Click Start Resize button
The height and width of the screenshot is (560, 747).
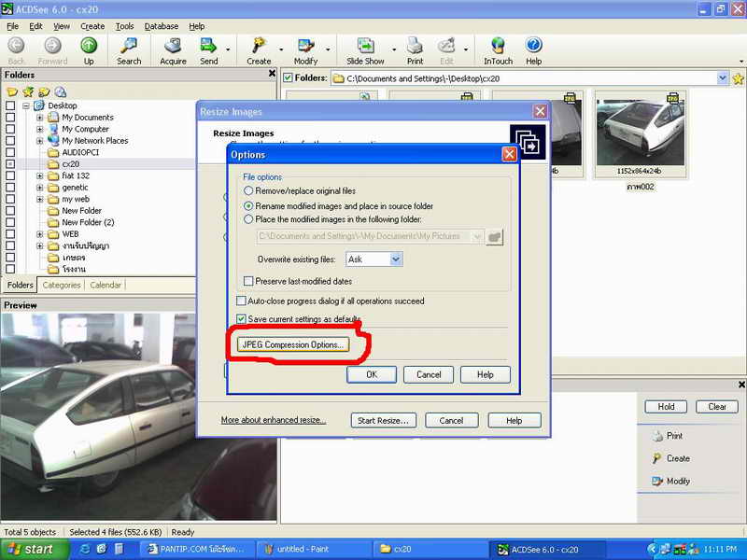[383, 421]
